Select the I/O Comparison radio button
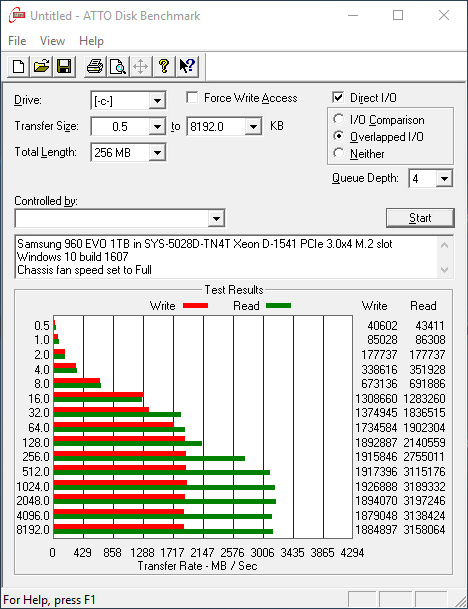Screen dimensions: 468x609 pyautogui.click(x=339, y=119)
